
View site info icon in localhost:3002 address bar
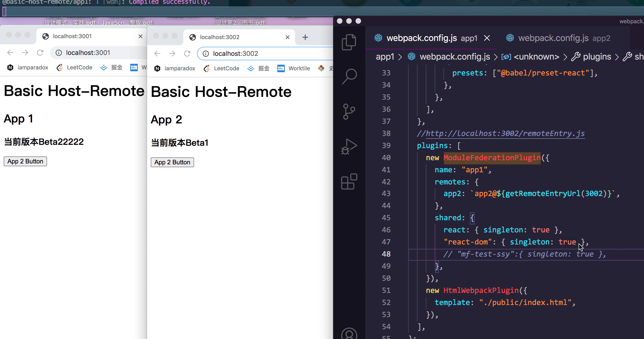point(205,54)
